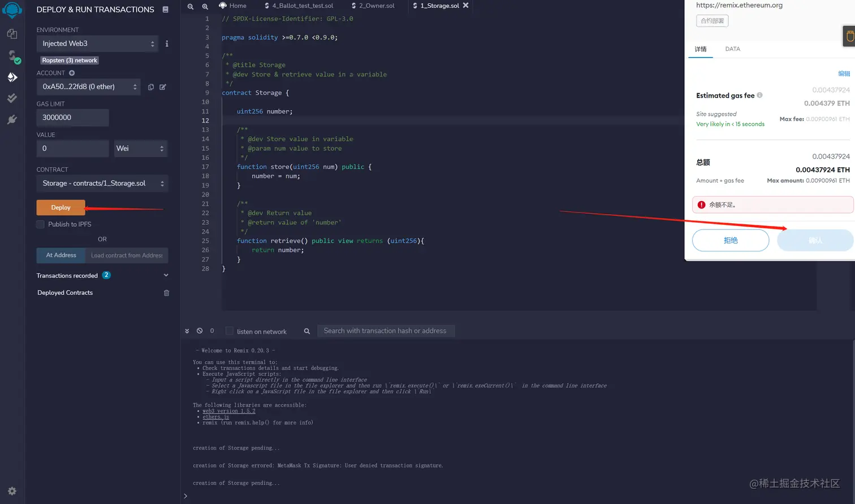Screen dimensions: 855x504
Task: Copy the account address to clipboard
Action: pos(151,87)
